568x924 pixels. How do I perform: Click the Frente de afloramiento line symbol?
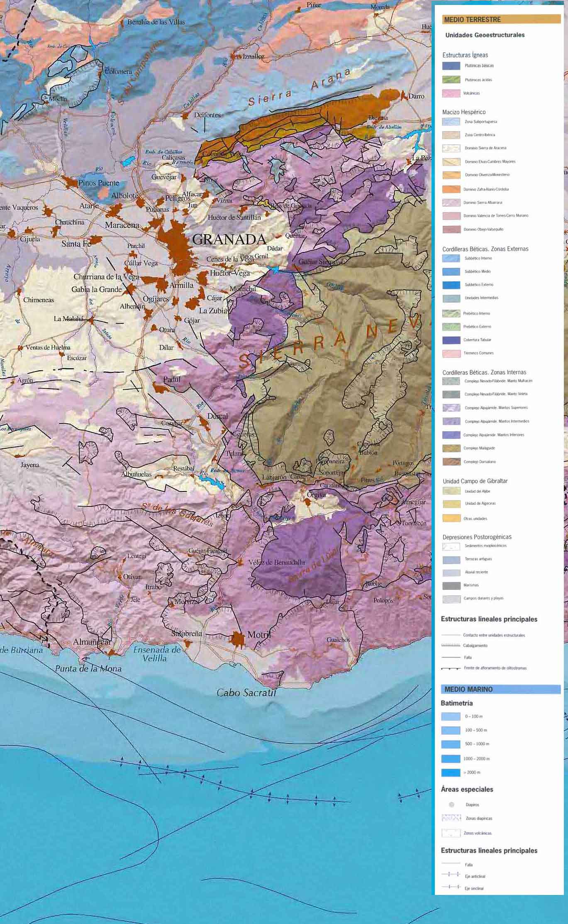(451, 668)
